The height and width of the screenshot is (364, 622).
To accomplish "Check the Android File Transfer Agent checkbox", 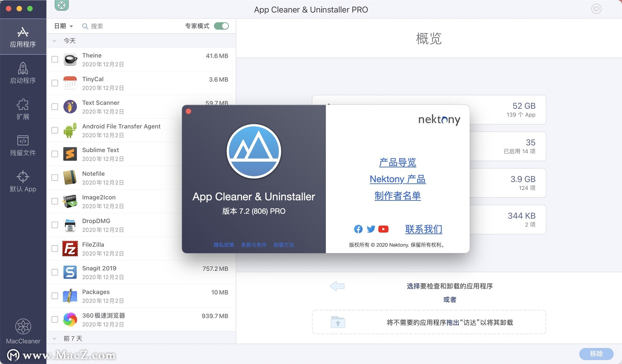I will click(55, 130).
